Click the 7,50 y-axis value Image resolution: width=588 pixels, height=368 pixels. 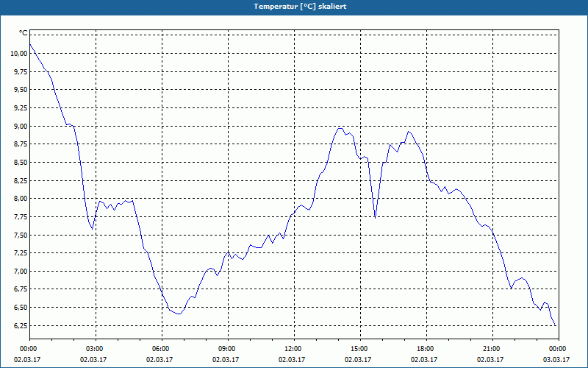point(21,235)
